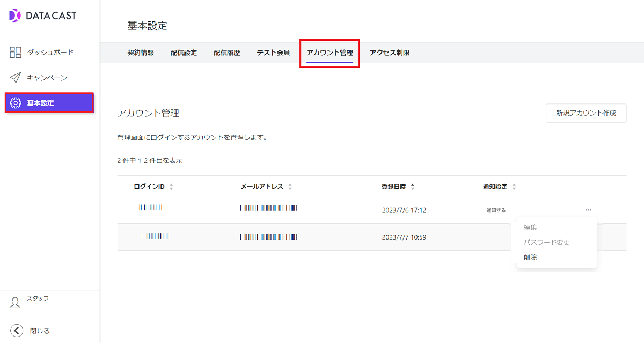644x343 pixels.
Task: Open the ダッシュボード dashboard icon
Action: [x=16, y=52]
